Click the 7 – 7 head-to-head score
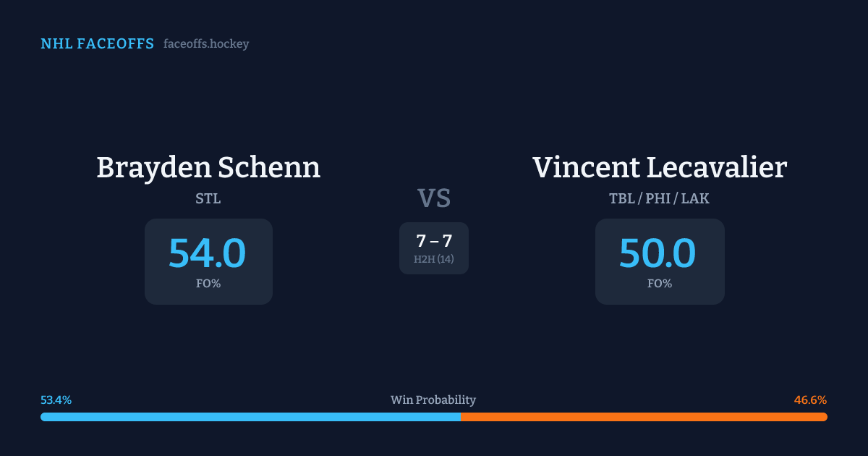Viewport: 868px width, 456px height. coord(434,241)
